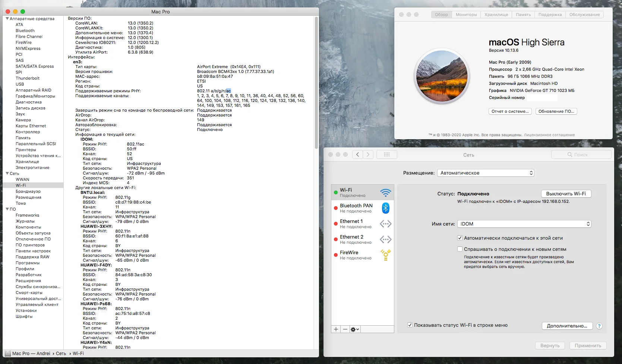Select Ethernet 2 service in list
Image resolution: width=622 pixels, height=364 pixels.
coord(362,239)
